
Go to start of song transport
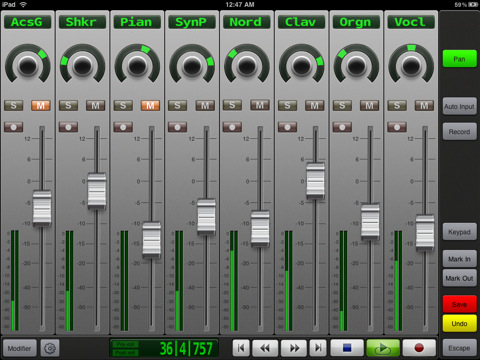241,348
